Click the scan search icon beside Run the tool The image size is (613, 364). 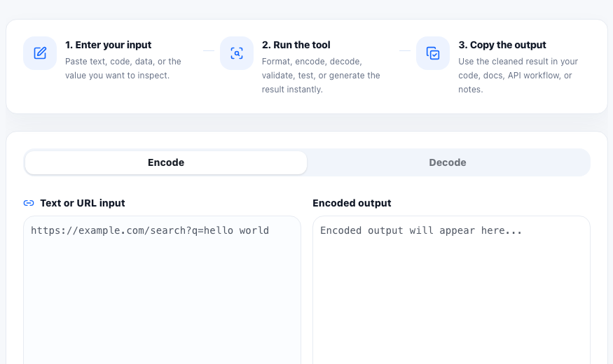pyautogui.click(x=237, y=53)
